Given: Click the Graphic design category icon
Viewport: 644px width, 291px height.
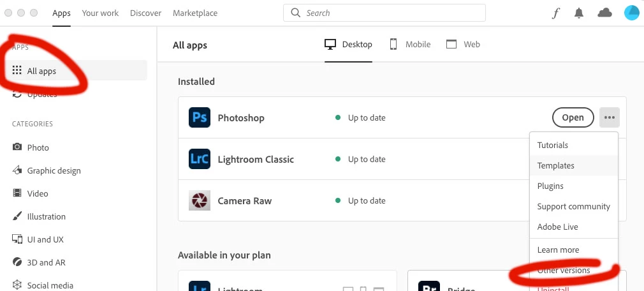Looking at the screenshot, I should (x=17, y=170).
